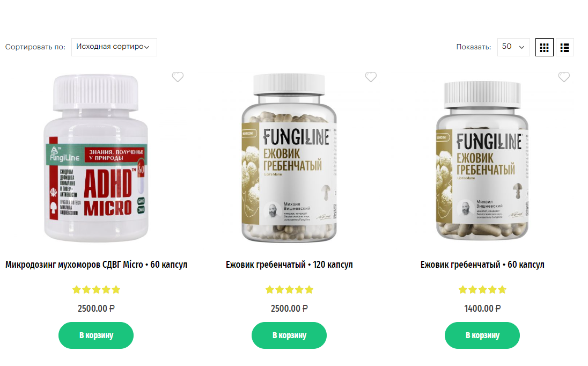This screenshot has height=366, width=588.
Task: Switch to grid view layout
Action: 544,47
